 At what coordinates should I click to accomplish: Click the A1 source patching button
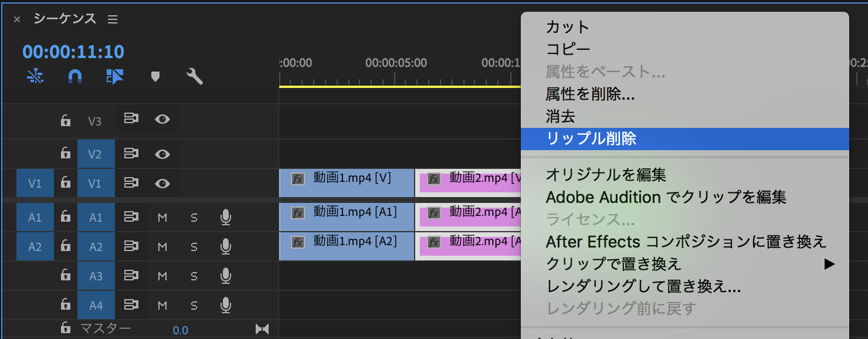35,217
